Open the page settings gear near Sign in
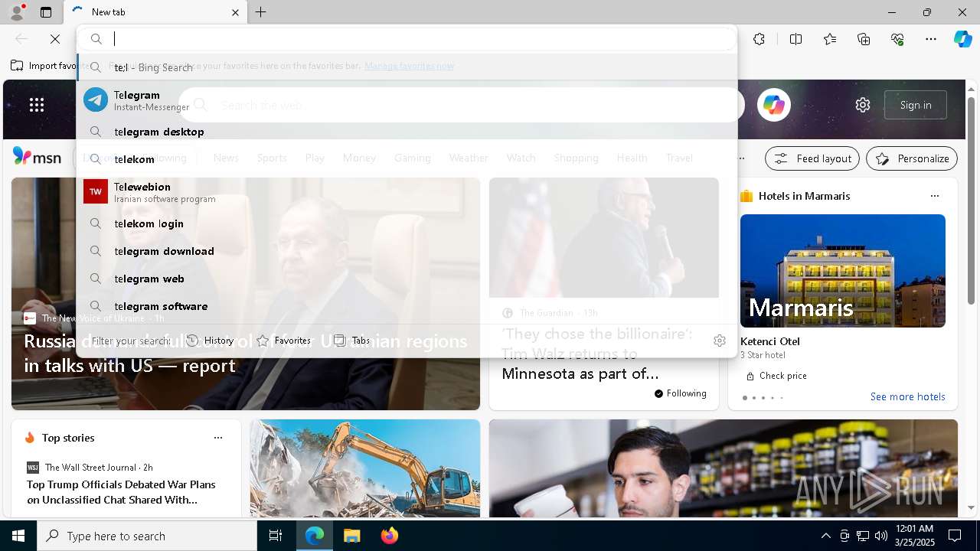Image resolution: width=980 pixels, height=551 pixels. pos(863,105)
